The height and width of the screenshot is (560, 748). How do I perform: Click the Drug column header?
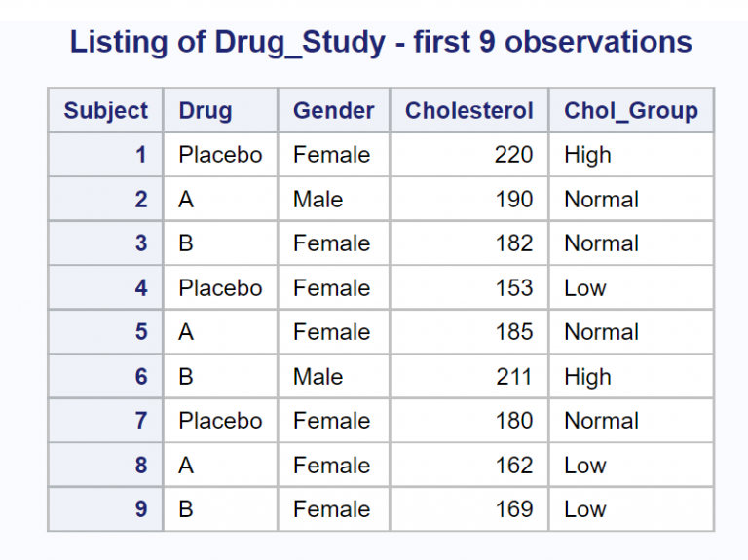tap(206, 111)
